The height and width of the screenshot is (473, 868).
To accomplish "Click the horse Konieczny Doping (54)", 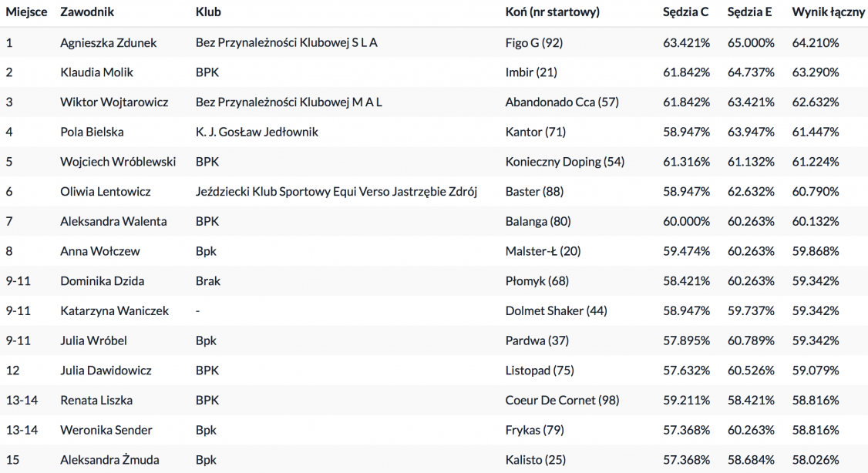I will pyautogui.click(x=564, y=162).
